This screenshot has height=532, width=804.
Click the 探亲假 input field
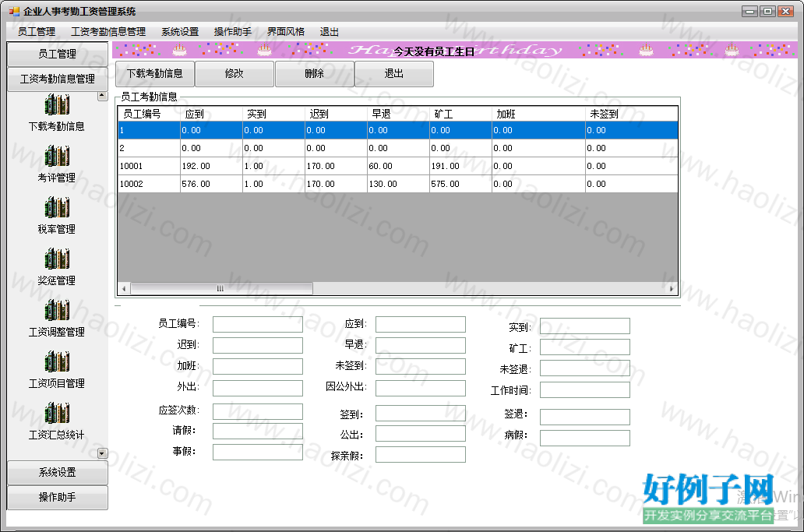421,454
